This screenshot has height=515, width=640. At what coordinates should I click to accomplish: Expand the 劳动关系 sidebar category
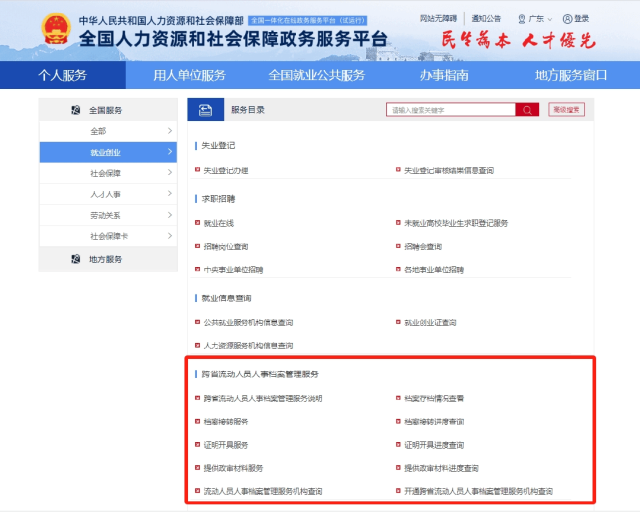[x=170, y=215]
